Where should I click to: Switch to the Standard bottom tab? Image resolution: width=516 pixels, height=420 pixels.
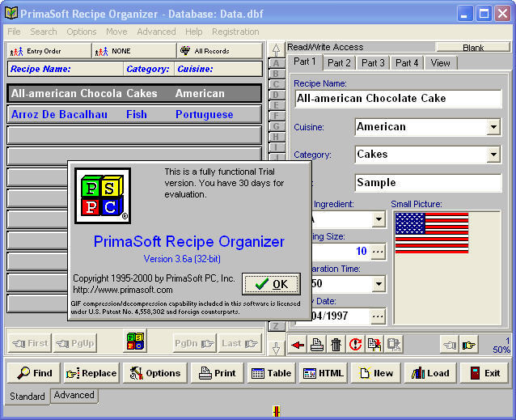(x=27, y=397)
